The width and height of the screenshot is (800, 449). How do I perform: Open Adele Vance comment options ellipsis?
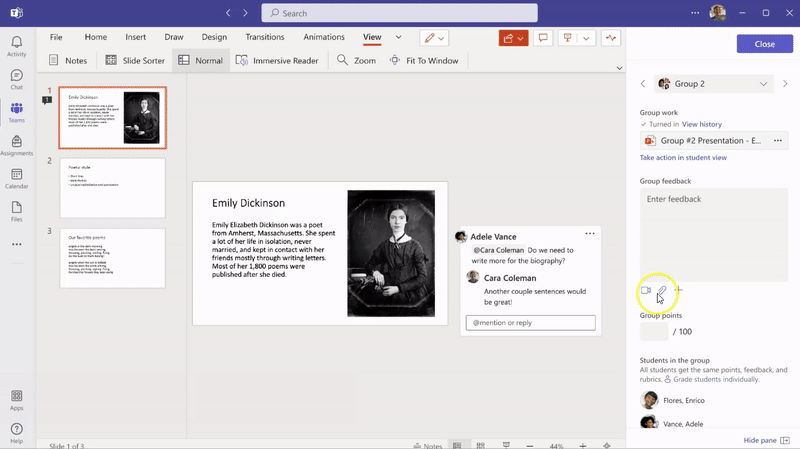click(590, 233)
